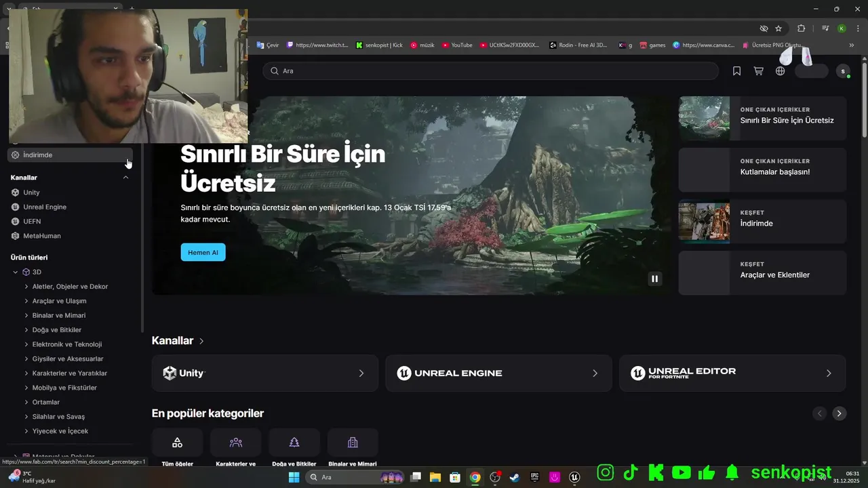
Task: Open Araçlar ve Eklentiler discover card
Action: [x=762, y=272]
